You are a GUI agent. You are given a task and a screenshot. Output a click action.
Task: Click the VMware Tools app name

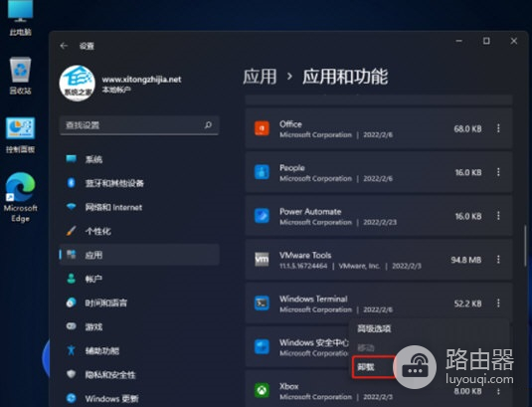click(305, 256)
